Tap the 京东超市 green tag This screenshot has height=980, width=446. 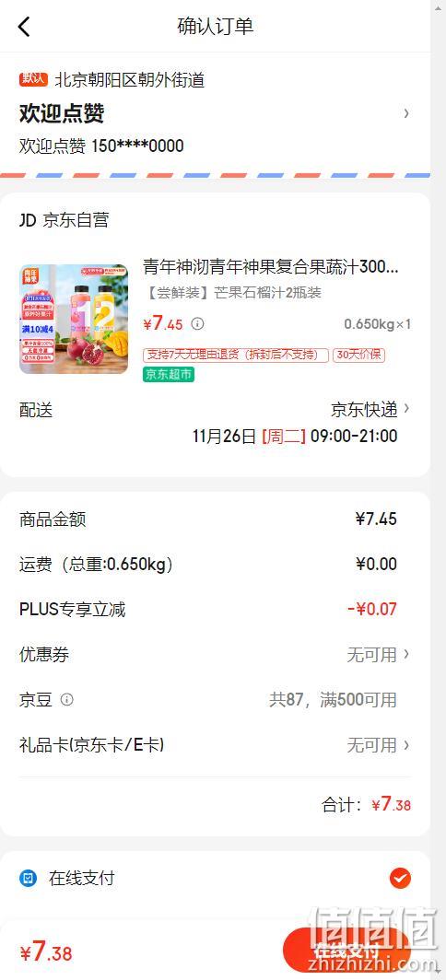click(169, 374)
